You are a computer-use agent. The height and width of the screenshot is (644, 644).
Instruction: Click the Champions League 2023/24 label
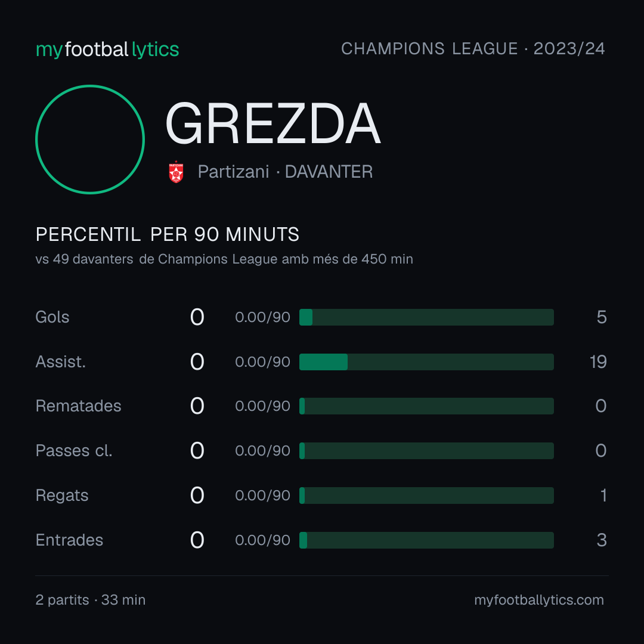[473, 48]
